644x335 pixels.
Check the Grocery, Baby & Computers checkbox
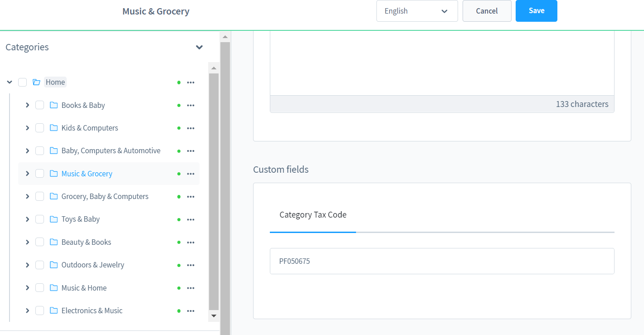coord(39,196)
